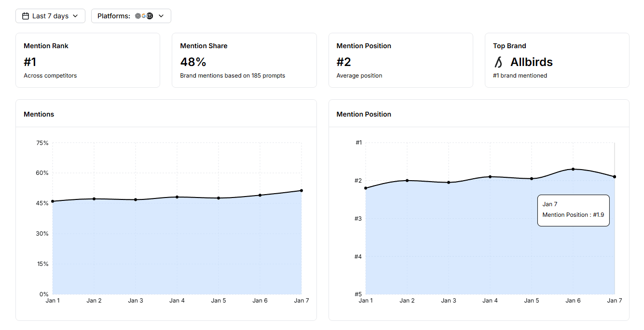Screen dimensions: 644x330
Task: Click the Allbirds brand logo icon
Action: (x=499, y=62)
